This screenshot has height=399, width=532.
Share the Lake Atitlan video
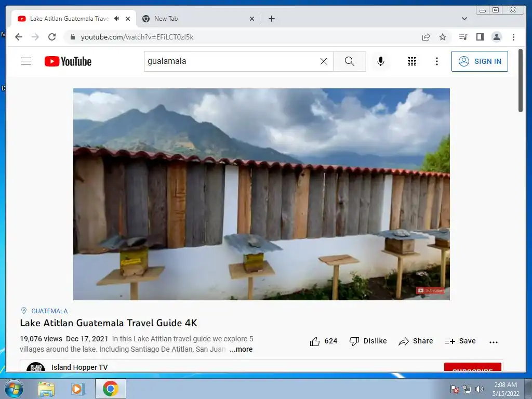[416, 341]
